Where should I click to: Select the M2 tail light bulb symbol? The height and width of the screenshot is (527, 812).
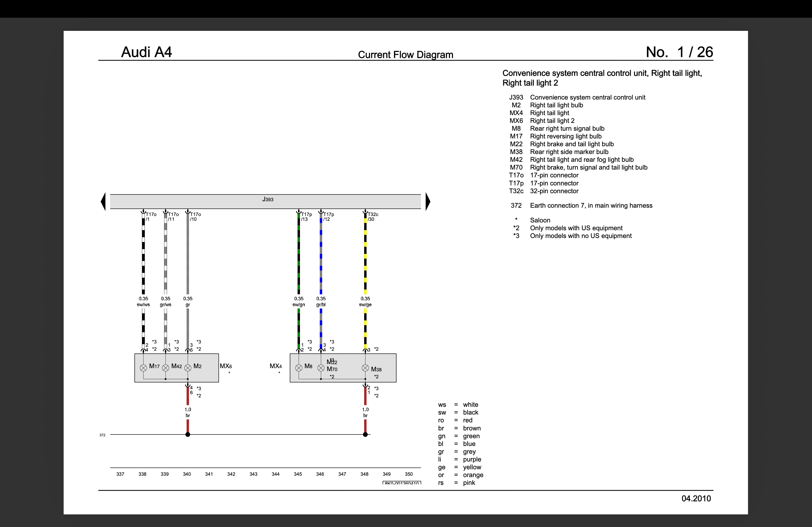pos(188,368)
